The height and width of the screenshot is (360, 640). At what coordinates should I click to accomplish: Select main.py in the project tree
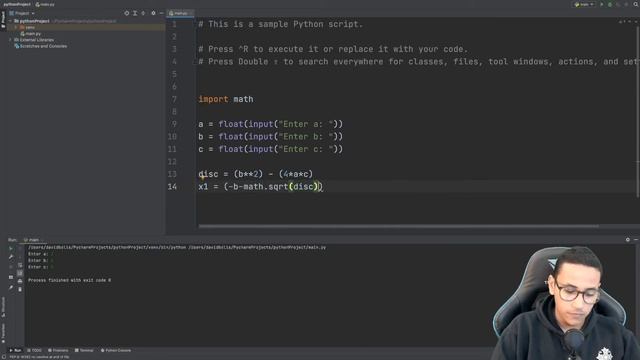(x=31, y=33)
